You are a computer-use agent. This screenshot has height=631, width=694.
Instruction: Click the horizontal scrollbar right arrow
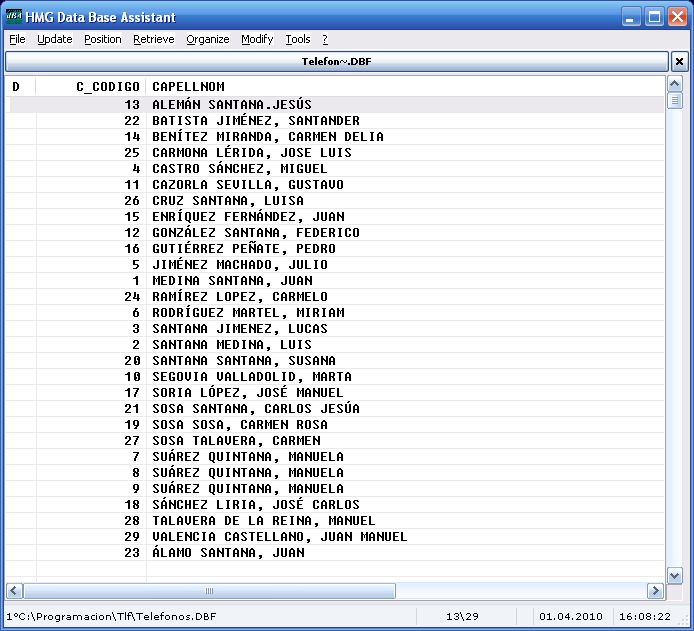[x=655, y=591]
